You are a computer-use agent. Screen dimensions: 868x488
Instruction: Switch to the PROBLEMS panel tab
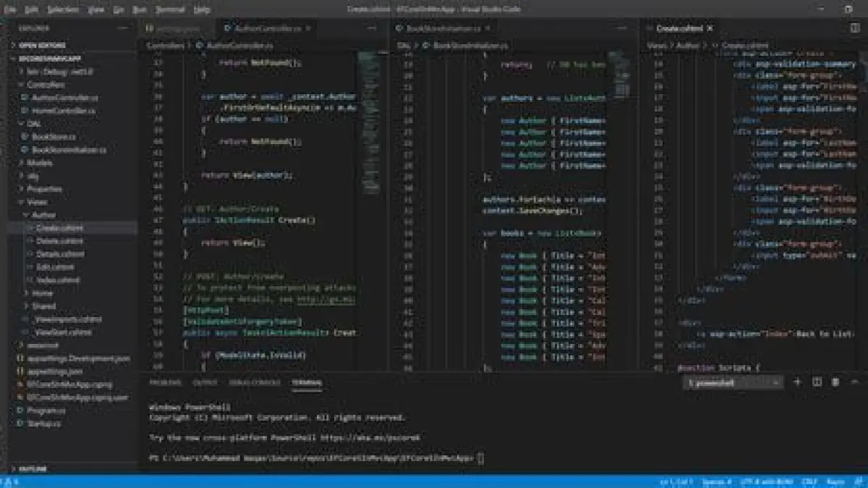[165, 382]
